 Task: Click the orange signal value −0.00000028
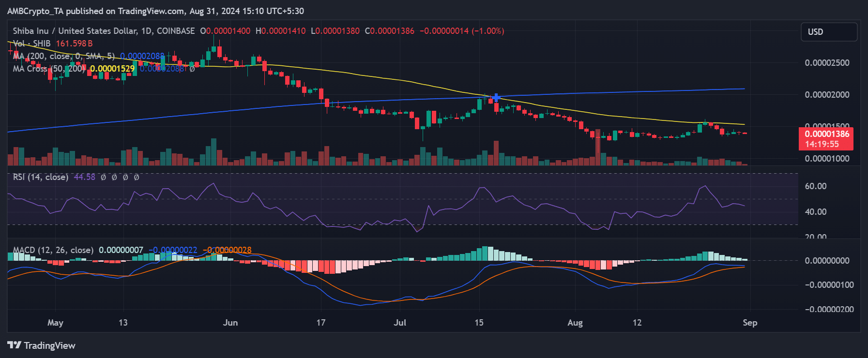[x=227, y=250]
